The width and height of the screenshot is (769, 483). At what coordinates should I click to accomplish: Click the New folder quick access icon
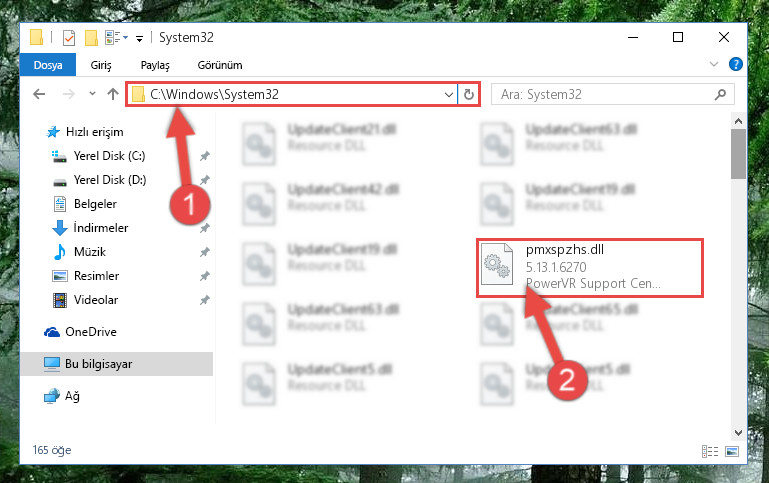coord(91,38)
